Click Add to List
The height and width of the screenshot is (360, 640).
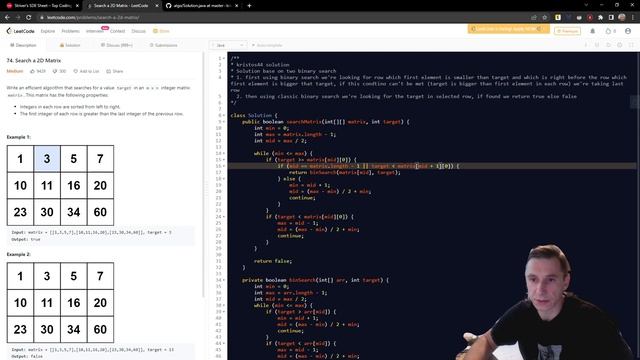(87, 71)
